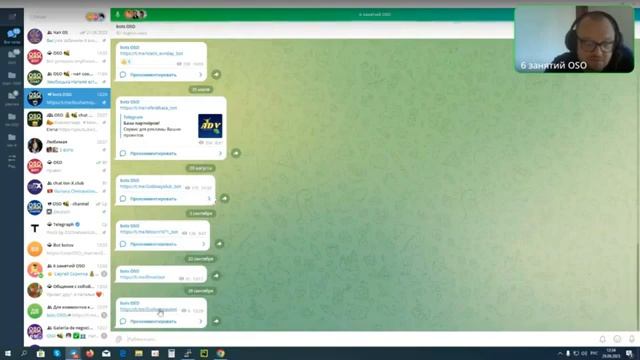Focus the chat search field
640x360 pixels.
click(55, 17)
